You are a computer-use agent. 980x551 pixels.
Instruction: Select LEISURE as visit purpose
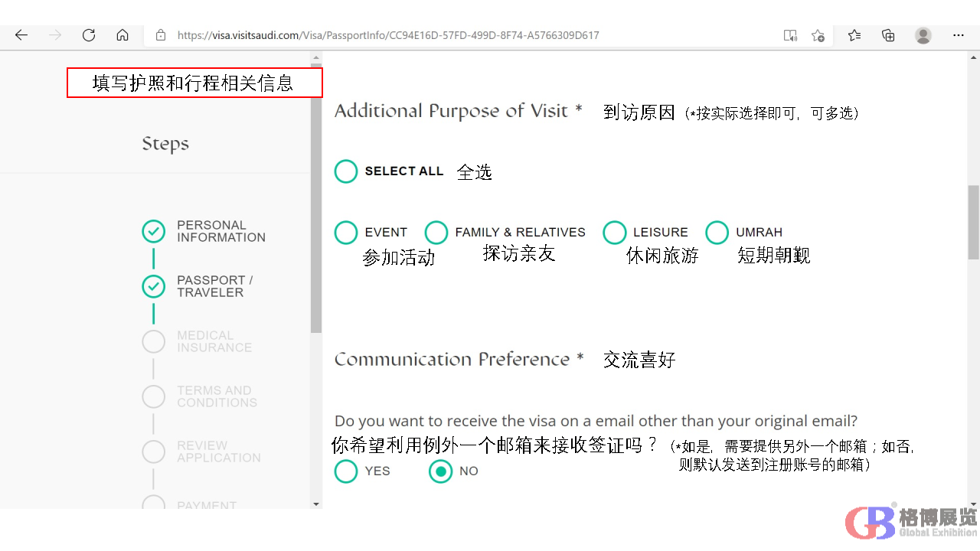(x=615, y=233)
